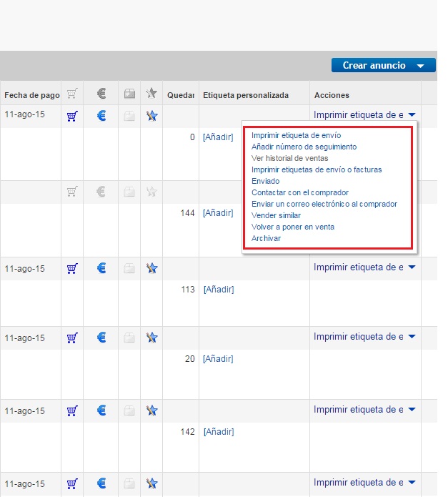Screen dimensions: 448x497
Task: Click the blue euro icon for the listing with 0 remaining
Action: (x=101, y=116)
